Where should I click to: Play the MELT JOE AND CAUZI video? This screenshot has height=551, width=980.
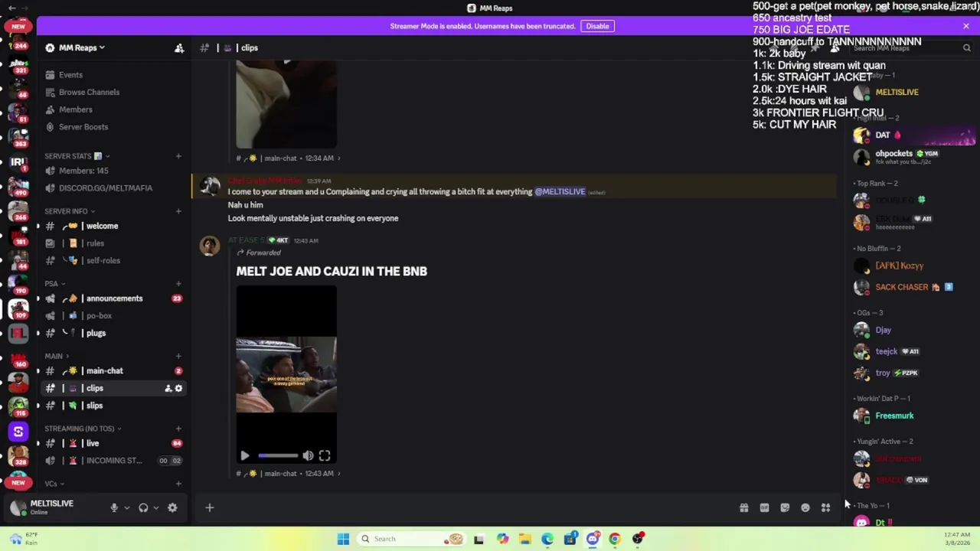coord(245,455)
